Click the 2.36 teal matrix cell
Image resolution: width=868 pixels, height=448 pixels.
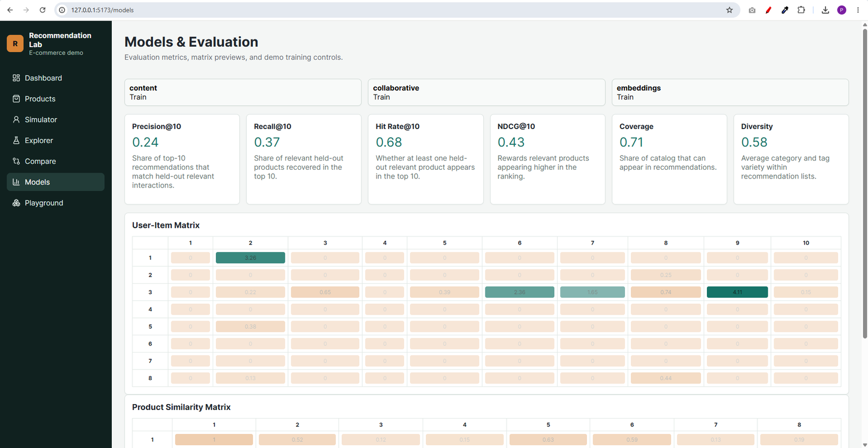[519, 292]
